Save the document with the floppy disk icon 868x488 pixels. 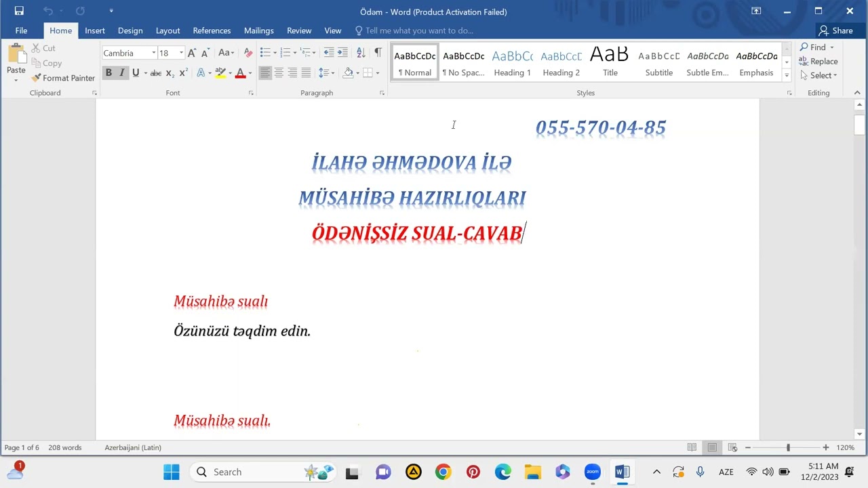pos(19,11)
